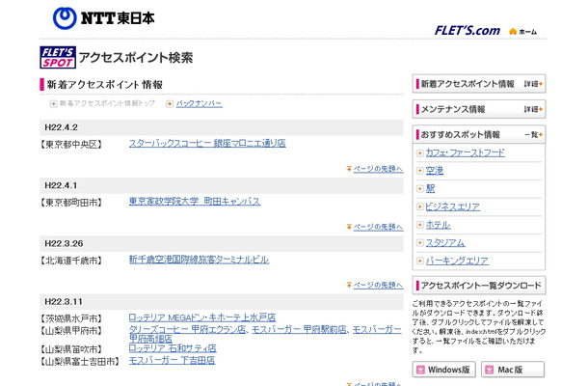
Task: Click the bullet icon next to ビジネスエリア
Action: point(419,207)
